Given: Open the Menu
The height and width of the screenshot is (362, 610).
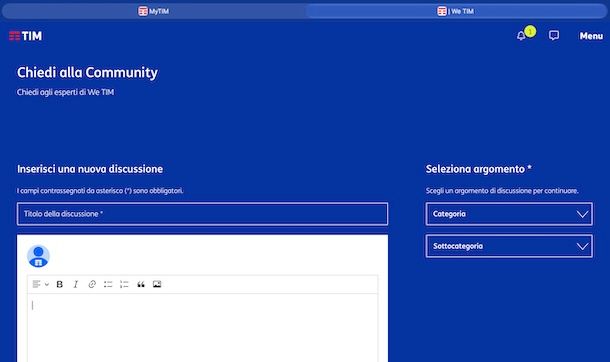Looking at the screenshot, I should pyautogui.click(x=591, y=36).
